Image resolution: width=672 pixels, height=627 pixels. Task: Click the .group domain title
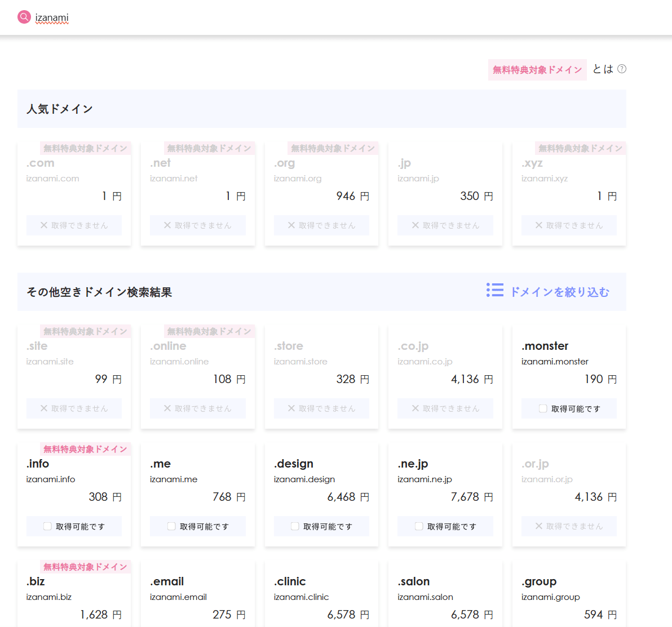539,581
